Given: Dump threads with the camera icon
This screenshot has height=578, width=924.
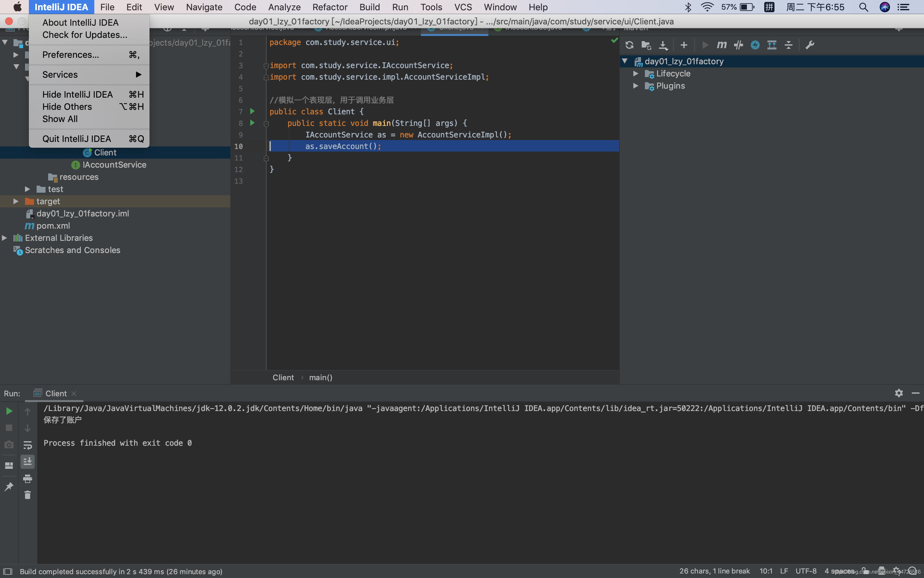Looking at the screenshot, I should (9, 445).
